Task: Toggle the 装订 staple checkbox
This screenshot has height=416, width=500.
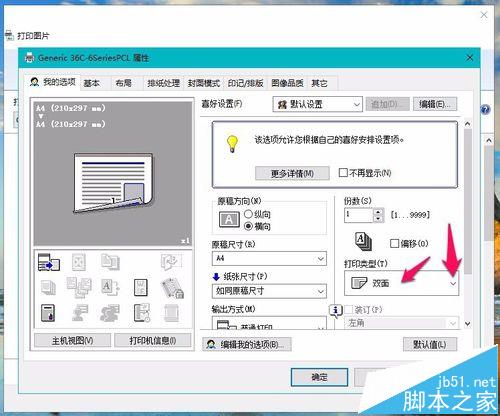Action: tap(348, 310)
